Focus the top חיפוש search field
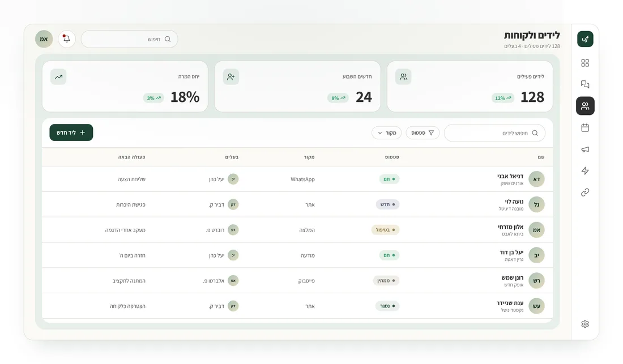 click(130, 39)
